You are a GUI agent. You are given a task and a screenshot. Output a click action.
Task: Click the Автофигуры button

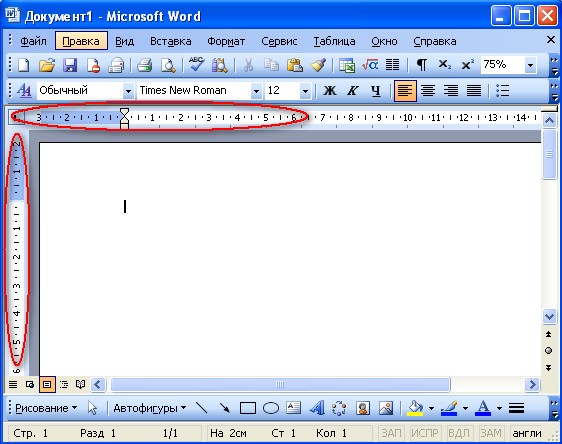pos(150,408)
